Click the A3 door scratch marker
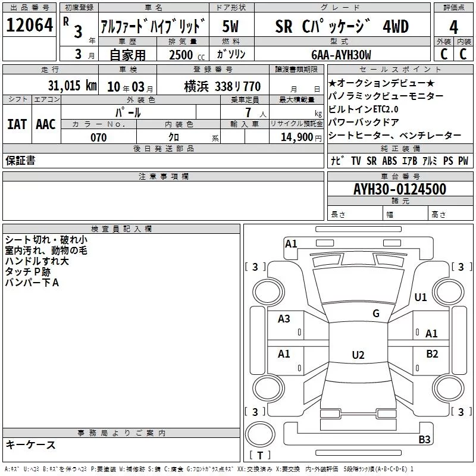Viewport: 476px width, 476px height. point(284,319)
